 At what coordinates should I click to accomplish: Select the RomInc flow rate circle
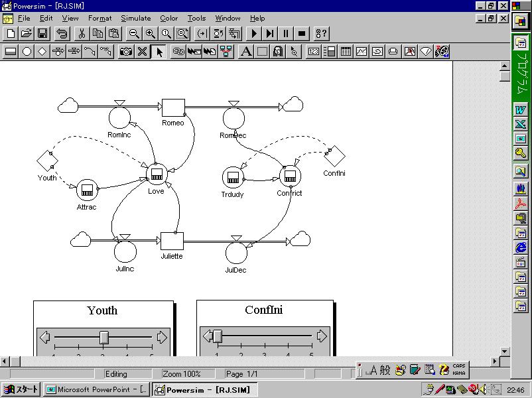[119, 117]
